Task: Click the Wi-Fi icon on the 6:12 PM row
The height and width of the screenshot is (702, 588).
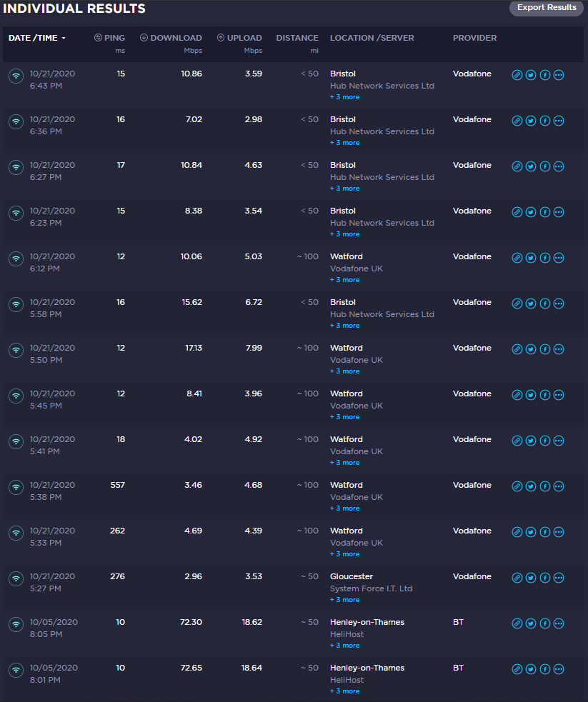Action: click(x=16, y=259)
